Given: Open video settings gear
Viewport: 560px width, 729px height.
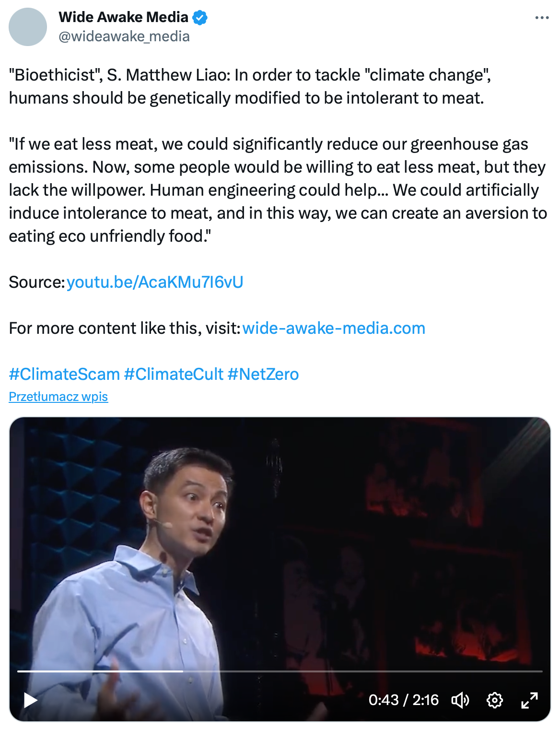Looking at the screenshot, I should 494,700.
